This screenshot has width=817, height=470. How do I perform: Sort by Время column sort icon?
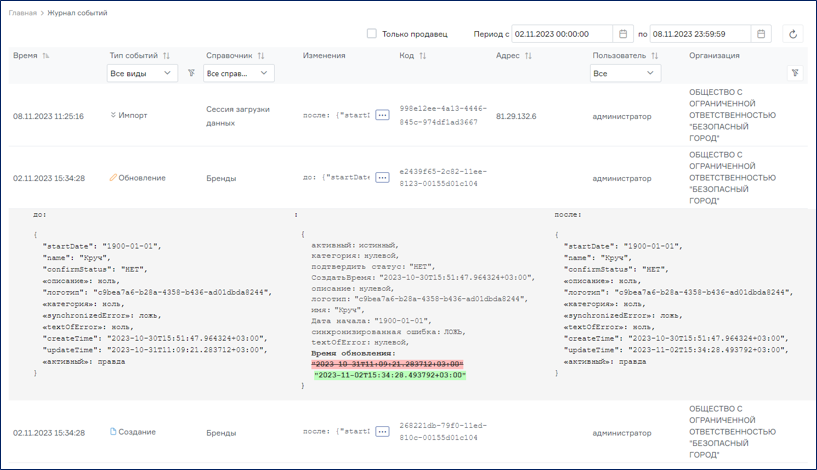click(46, 56)
